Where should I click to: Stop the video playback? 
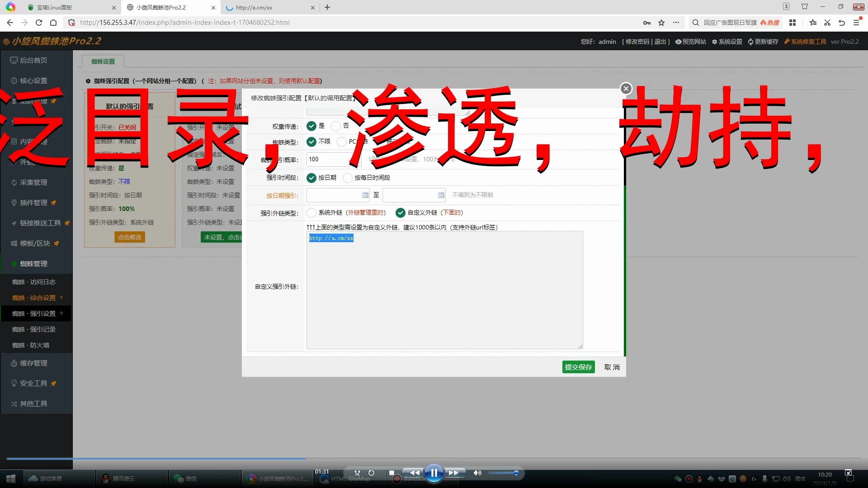click(392, 473)
